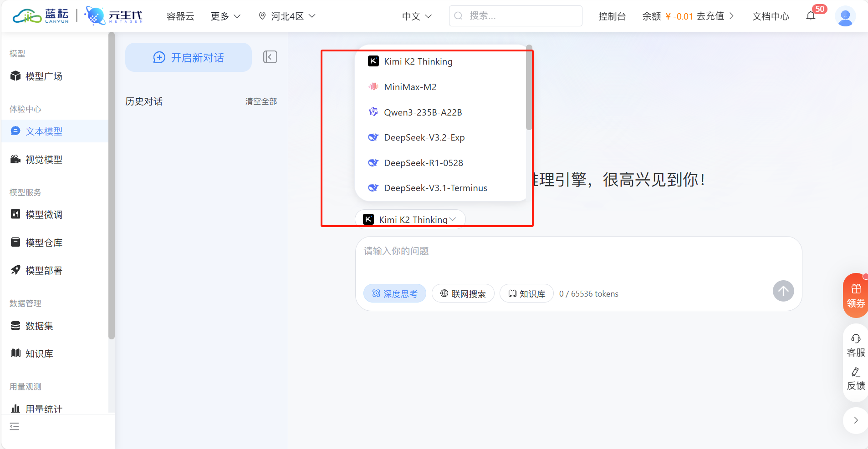Click 去充值 to recharge balance
The height and width of the screenshot is (449, 868).
(x=715, y=16)
